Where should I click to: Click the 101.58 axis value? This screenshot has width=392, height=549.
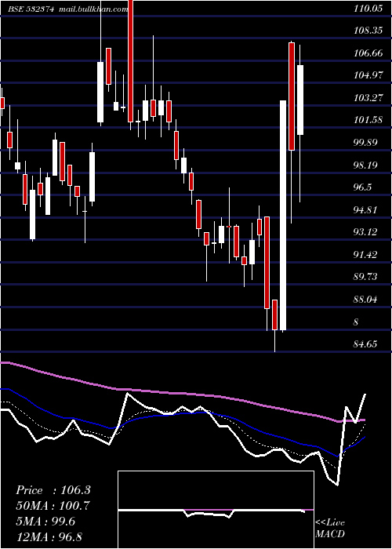pyautogui.click(x=368, y=120)
